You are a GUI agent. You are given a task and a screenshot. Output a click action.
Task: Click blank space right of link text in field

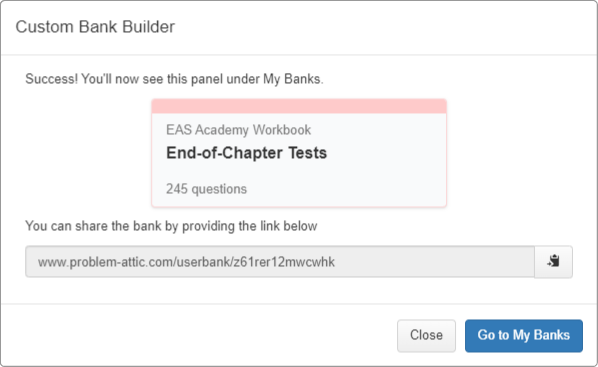pyautogui.click(x=435, y=262)
